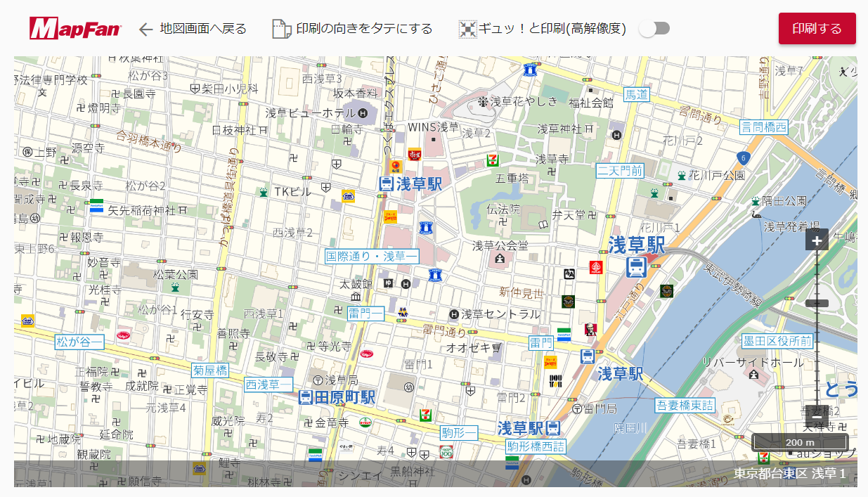The height and width of the screenshot is (497, 868).
Task: Select the Tsukuba Express 浅草駅 station icon
Action: [x=386, y=184]
